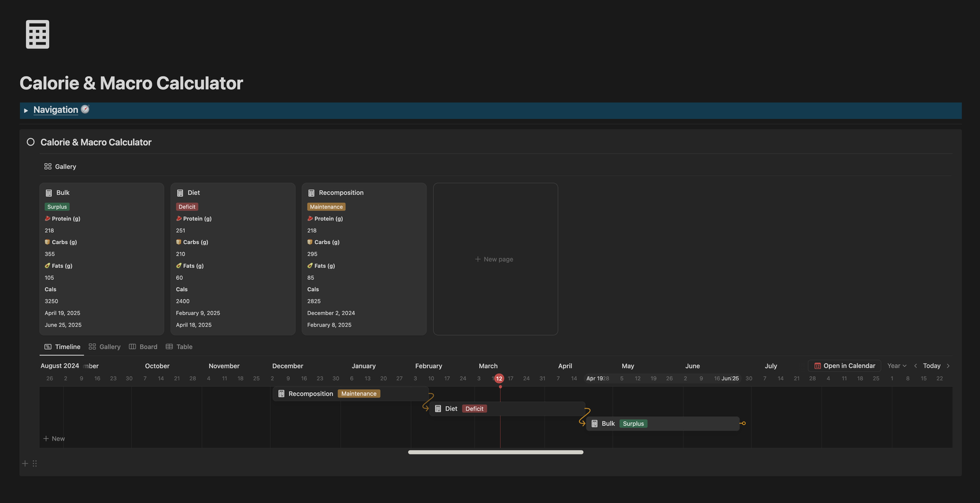980x503 pixels.
Task: Click the drag handle icon below timeline
Action: click(35, 464)
